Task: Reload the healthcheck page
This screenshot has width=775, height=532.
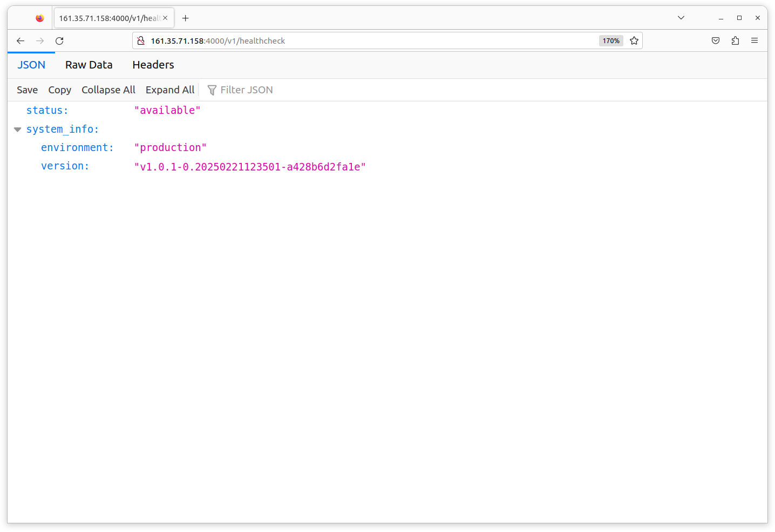Action: point(59,41)
